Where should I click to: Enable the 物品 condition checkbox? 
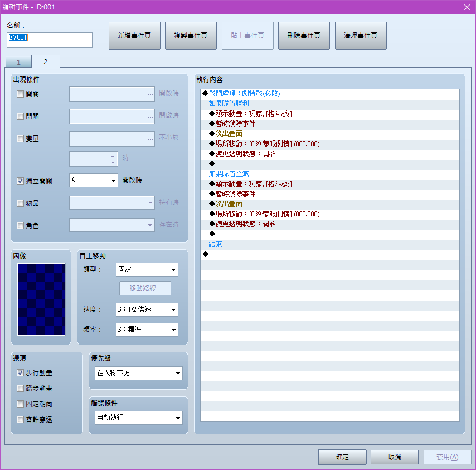[20, 203]
